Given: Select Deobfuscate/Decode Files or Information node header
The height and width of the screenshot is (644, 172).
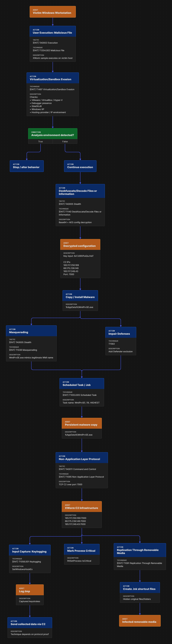Looking at the screenshot, I should [x=80, y=191].
